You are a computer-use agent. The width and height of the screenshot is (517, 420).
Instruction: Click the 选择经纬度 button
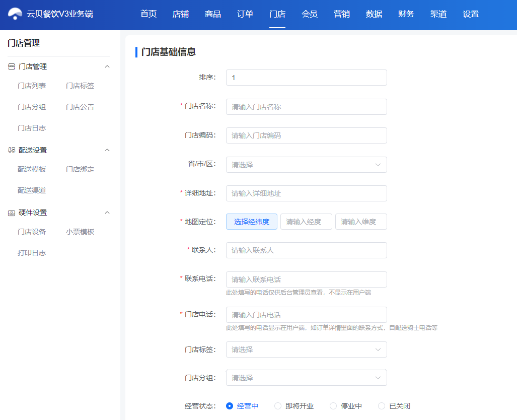pos(252,222)
